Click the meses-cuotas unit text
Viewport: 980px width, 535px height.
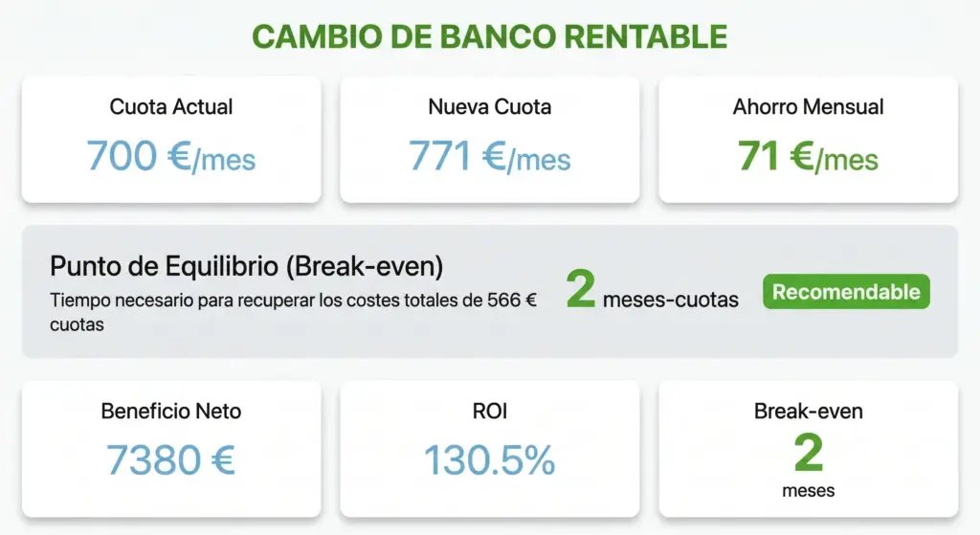point(671,300)
